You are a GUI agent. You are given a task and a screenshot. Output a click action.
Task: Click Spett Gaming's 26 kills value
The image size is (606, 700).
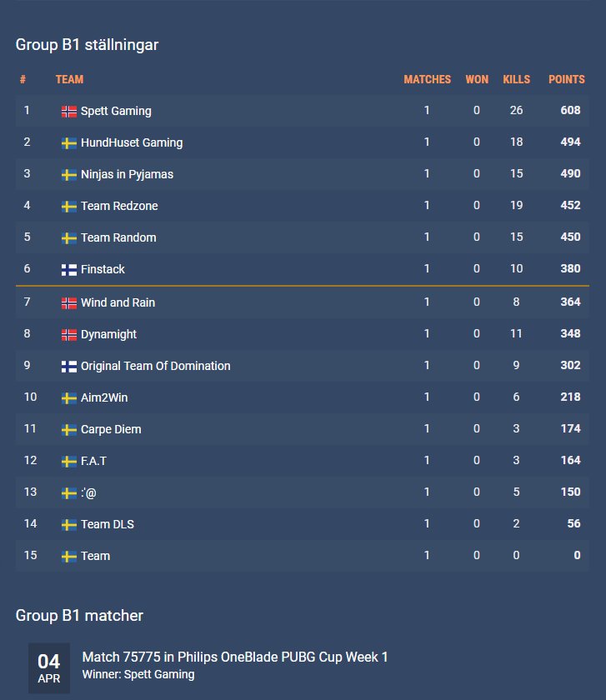click(x=516, y=110)
